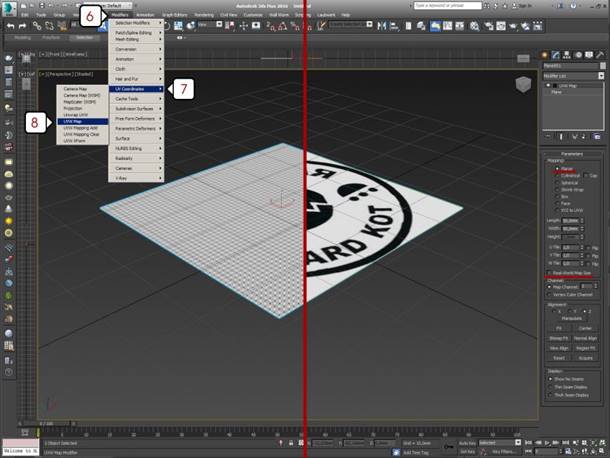The width and height of the screenshot is (610, 458).
Task: Expand the Free Form Deformers submenu
Action: (136, 119)
